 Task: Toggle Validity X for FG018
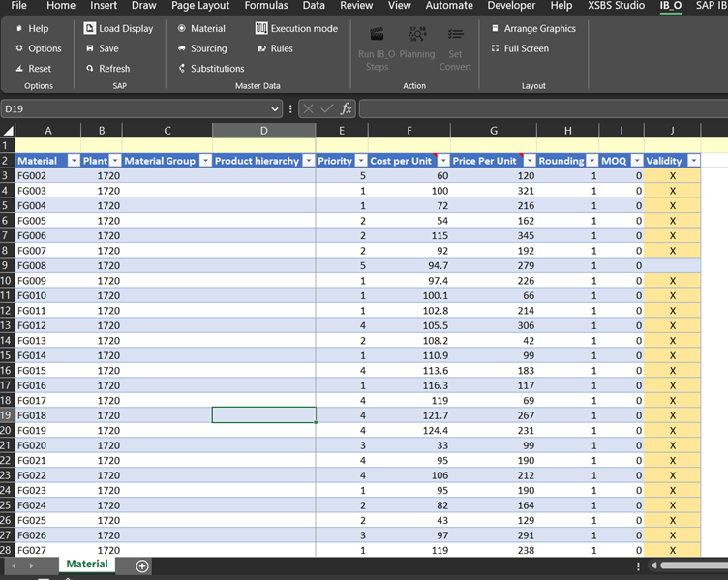[x=672, y=415]
